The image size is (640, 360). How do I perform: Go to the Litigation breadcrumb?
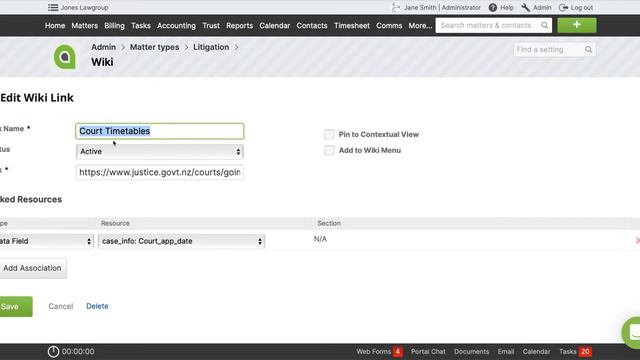pyautogui.click(x=211, y=47)
